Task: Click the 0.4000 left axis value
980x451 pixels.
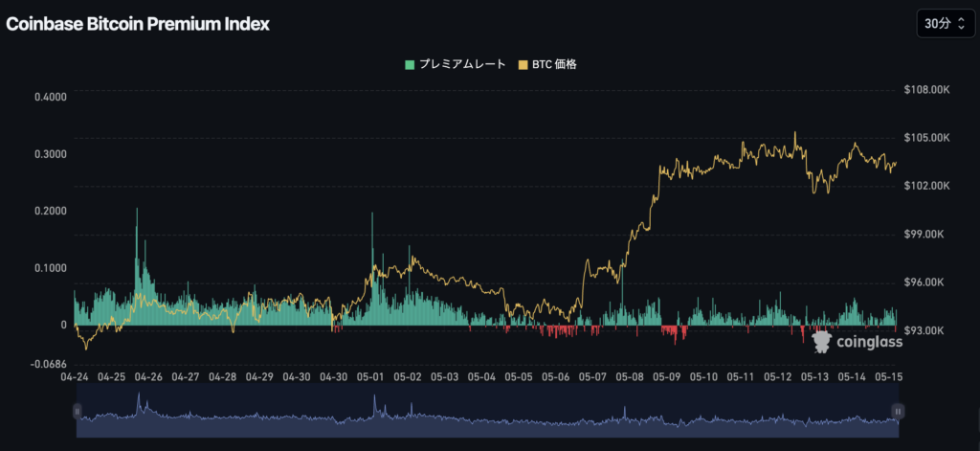Action: 52,97
